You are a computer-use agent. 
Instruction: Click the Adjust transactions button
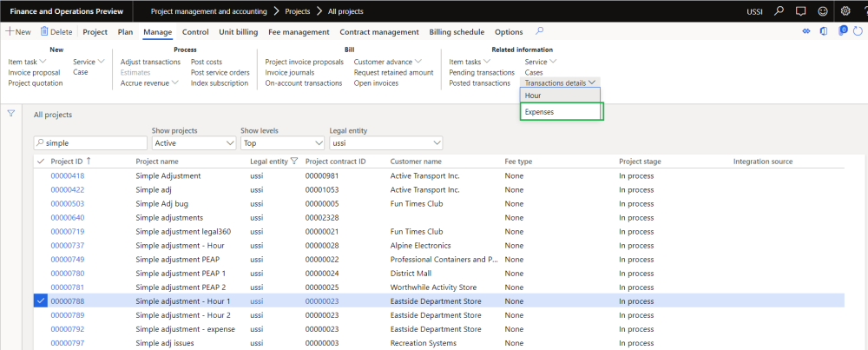tap(150, 62)
